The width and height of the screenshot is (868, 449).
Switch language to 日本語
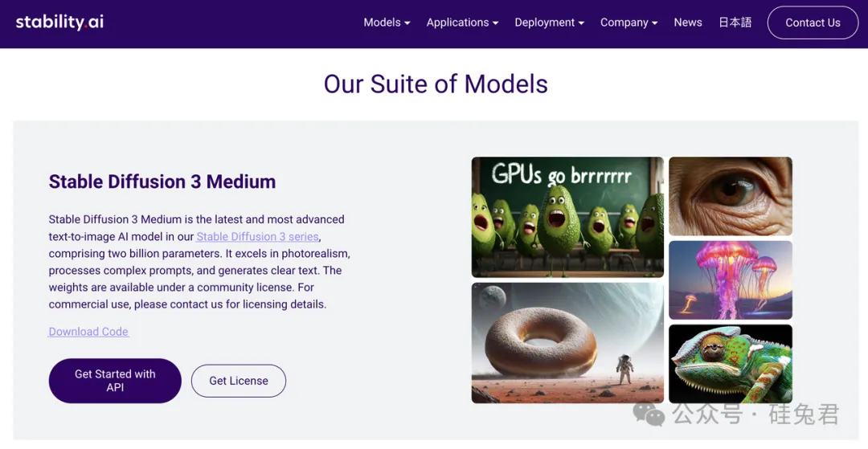(x=735, y=22)
